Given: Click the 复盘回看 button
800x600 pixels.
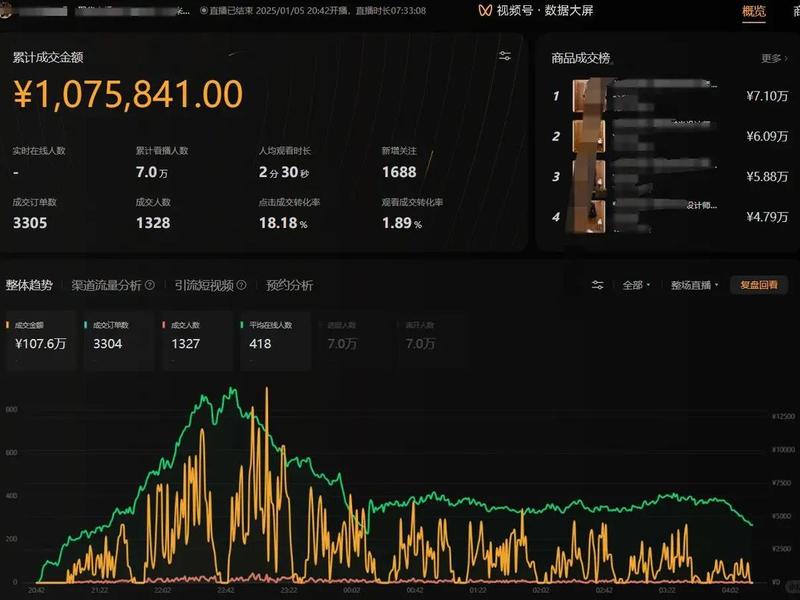Looking at the screenshot, I should point(759,285).
